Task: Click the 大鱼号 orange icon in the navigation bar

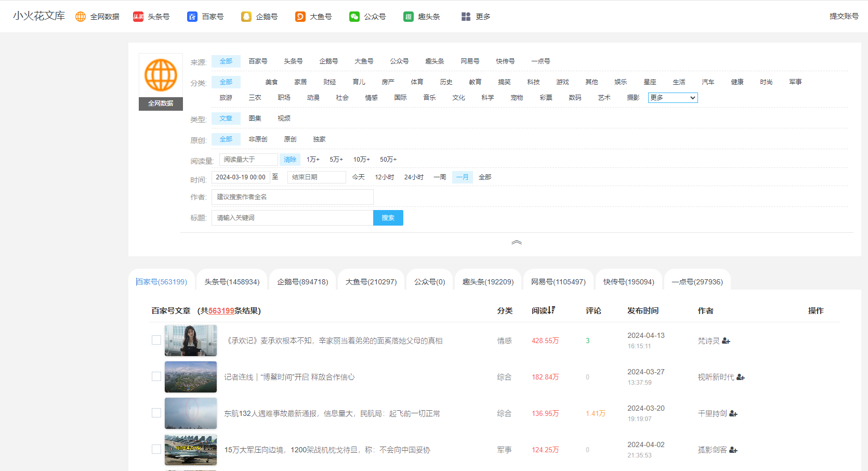Action: [300, 17]
